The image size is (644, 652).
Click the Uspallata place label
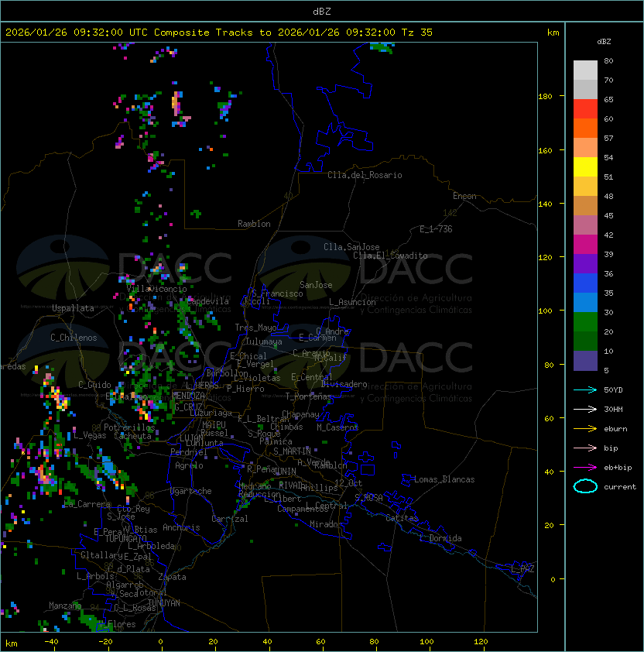tap(73, 308)
